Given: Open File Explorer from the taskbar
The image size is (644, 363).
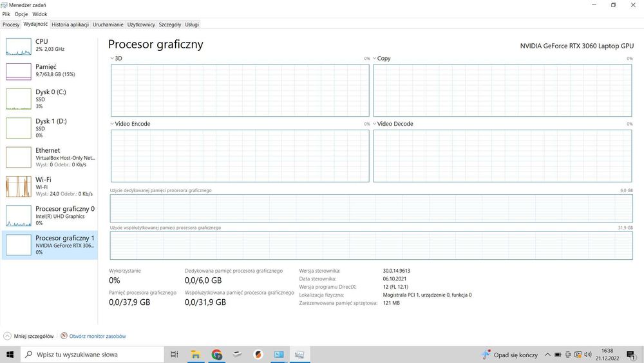Looking at the screenshot, I should pos(196,355).
